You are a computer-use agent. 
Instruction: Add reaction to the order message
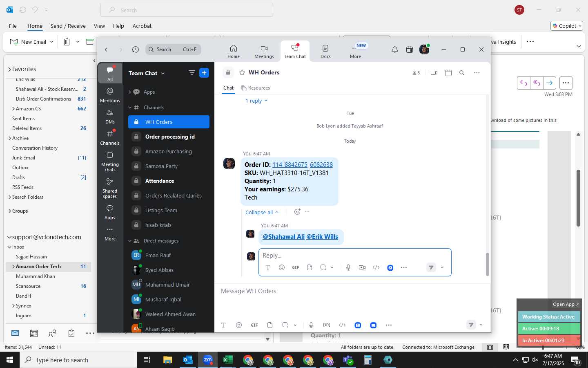coord(297,212)
